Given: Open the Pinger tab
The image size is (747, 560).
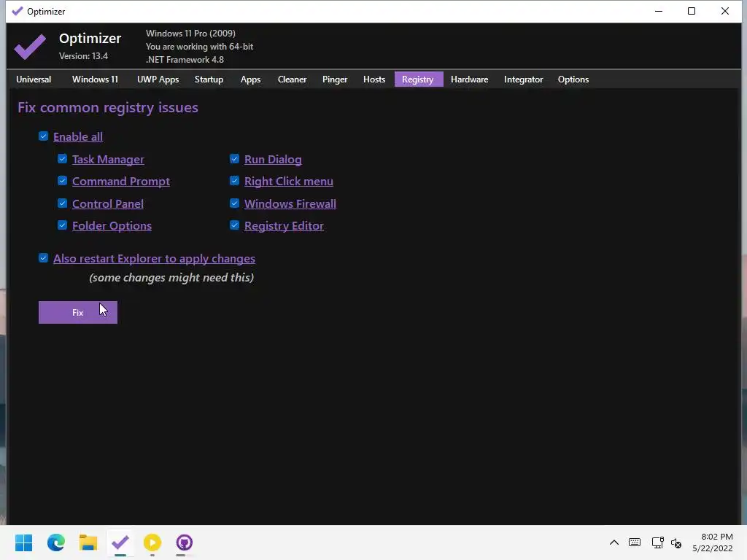Looking at the screenshot, I should click(335, 79).
